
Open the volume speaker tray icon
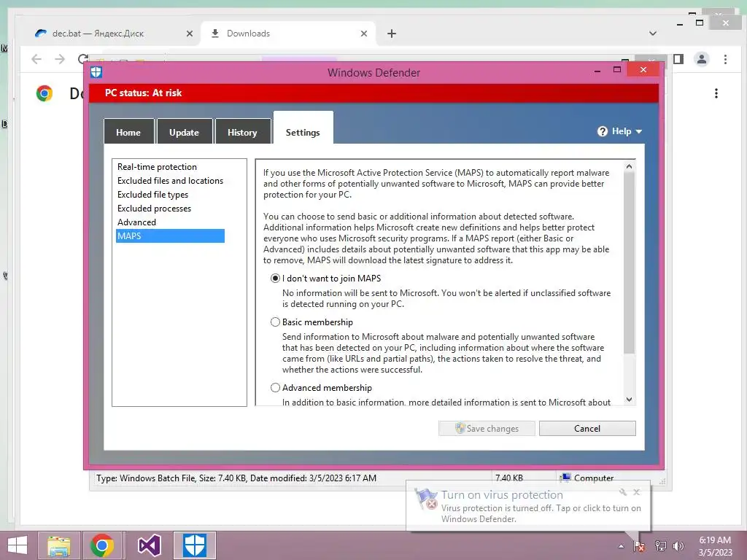tap(678, 546)
